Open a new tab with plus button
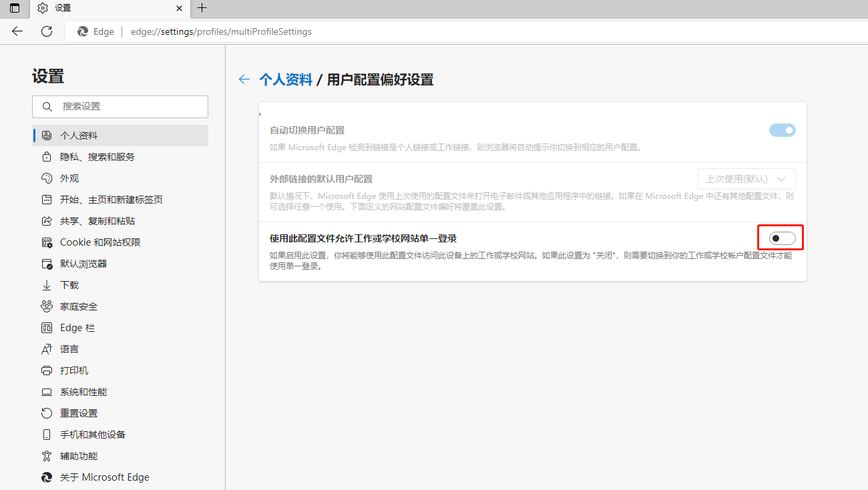This screenshot has height=490, width=868. pyautogui.click(x=202, y=8)
